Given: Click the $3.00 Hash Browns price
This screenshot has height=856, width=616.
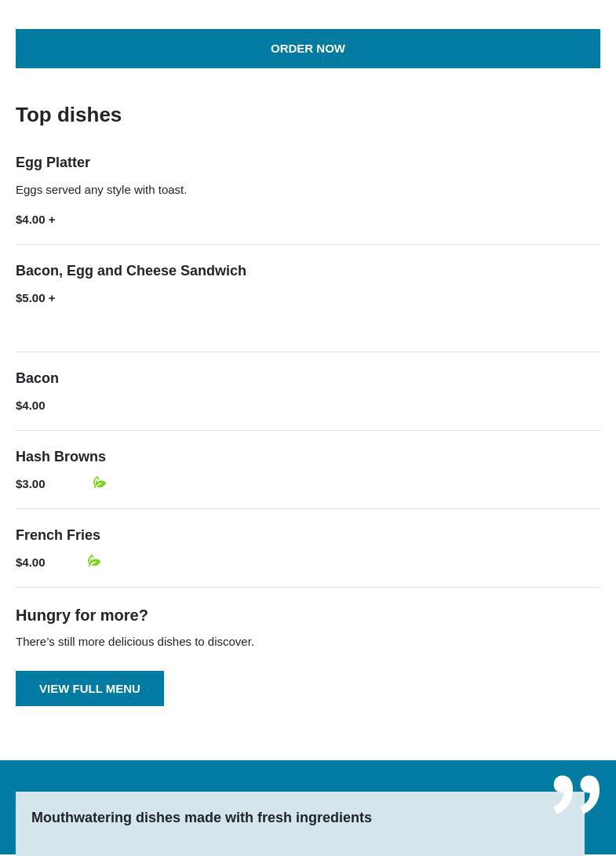Looking at the screenshot, I should click(x=31, y=483).
